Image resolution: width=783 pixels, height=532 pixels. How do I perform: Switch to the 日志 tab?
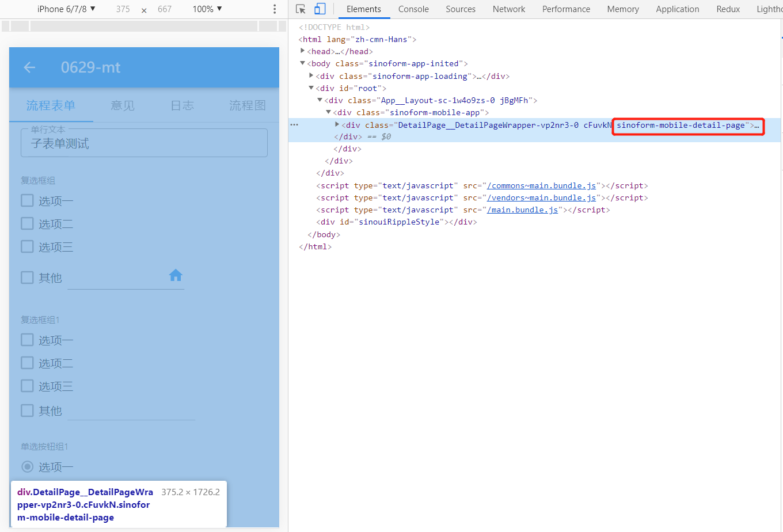pyautogui.click(x=183, y=105)
